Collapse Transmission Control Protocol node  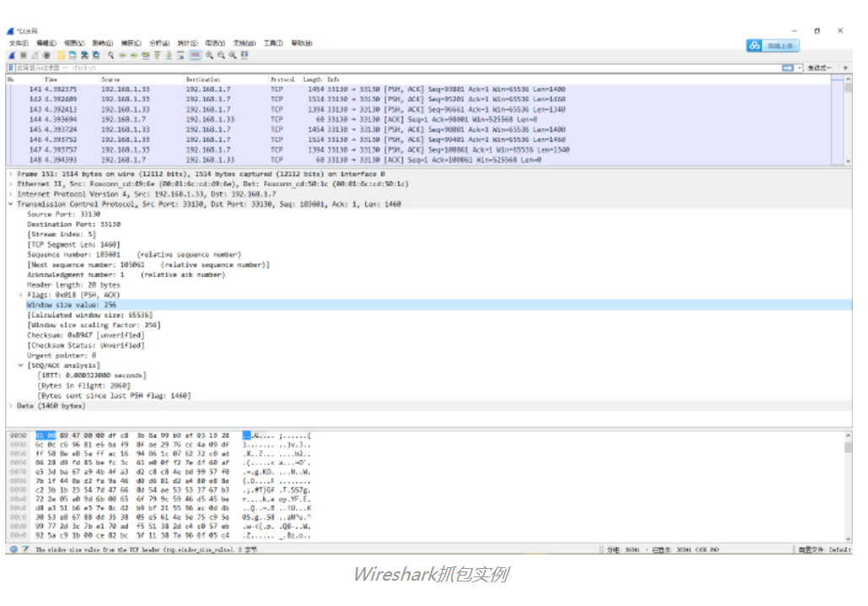[x=10, y=204]
